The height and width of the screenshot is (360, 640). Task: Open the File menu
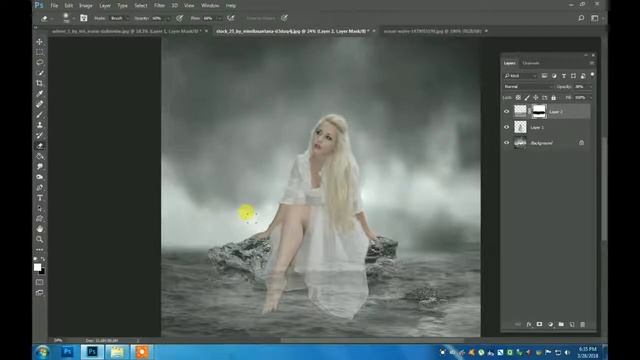click(x=54, y=6)
